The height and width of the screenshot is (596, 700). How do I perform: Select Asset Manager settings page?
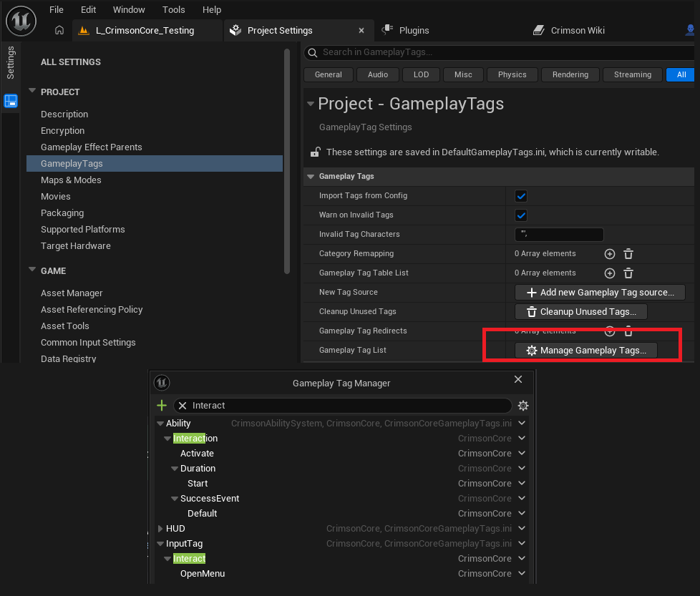click(x=72, y=293)
